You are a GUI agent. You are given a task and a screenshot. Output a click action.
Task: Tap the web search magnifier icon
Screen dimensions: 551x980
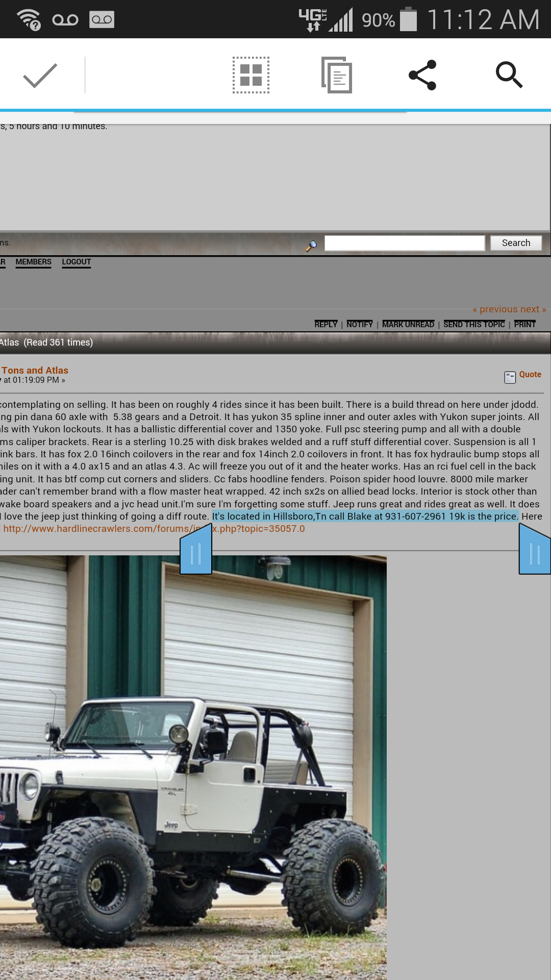pos(509,76)
